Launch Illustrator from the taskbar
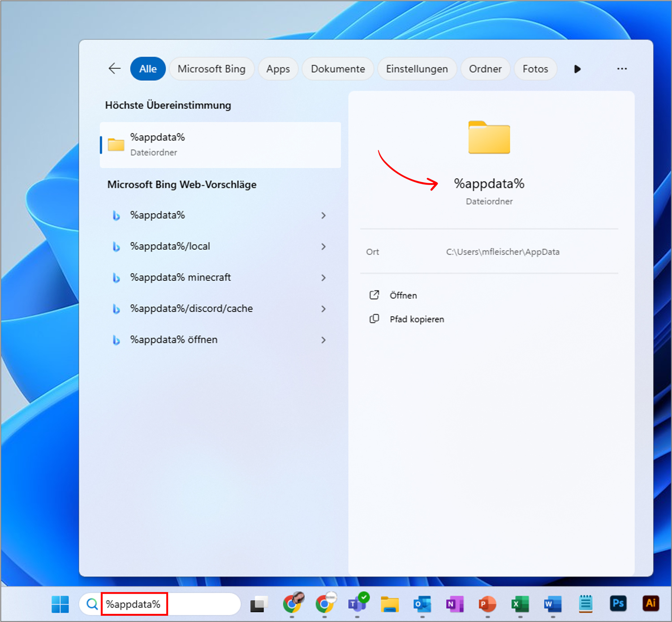This screenshot has height=622, width=672. point(650,603)
